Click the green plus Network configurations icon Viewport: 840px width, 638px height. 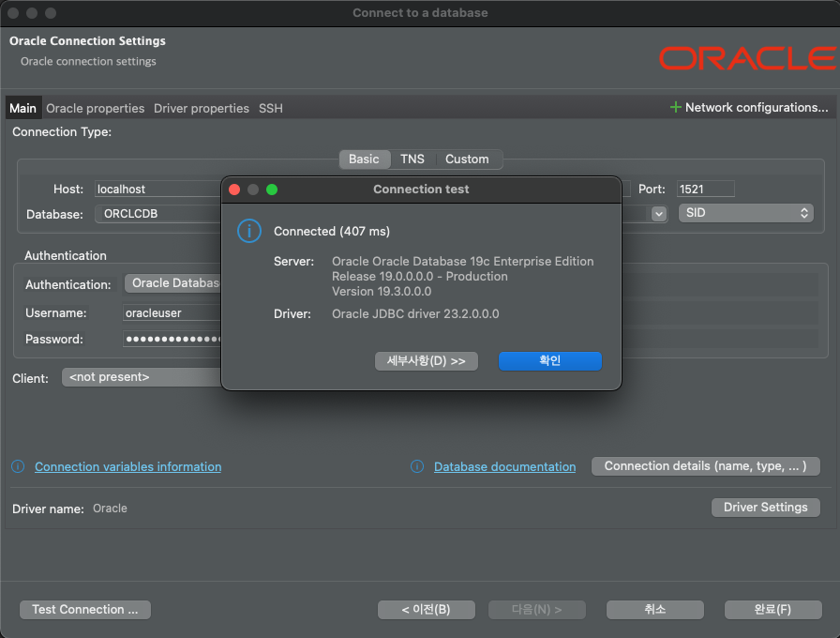pyautogui.click(x=676, y=107)
